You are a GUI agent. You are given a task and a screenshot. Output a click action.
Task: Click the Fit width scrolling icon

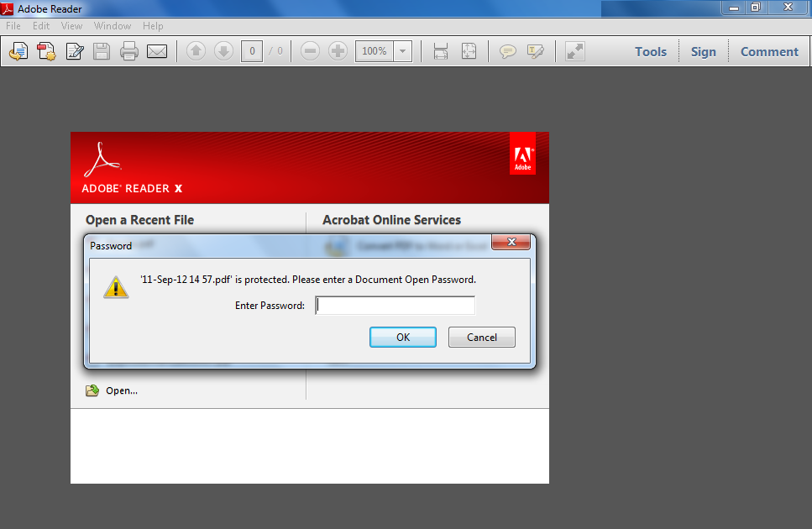click(x=441, y=51)
